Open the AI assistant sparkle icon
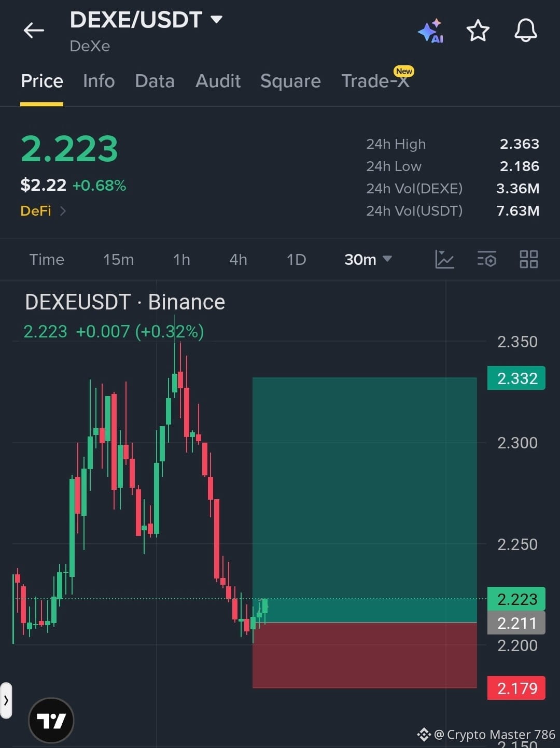This screenshot has width=560, height=748. tap(431, 31)
